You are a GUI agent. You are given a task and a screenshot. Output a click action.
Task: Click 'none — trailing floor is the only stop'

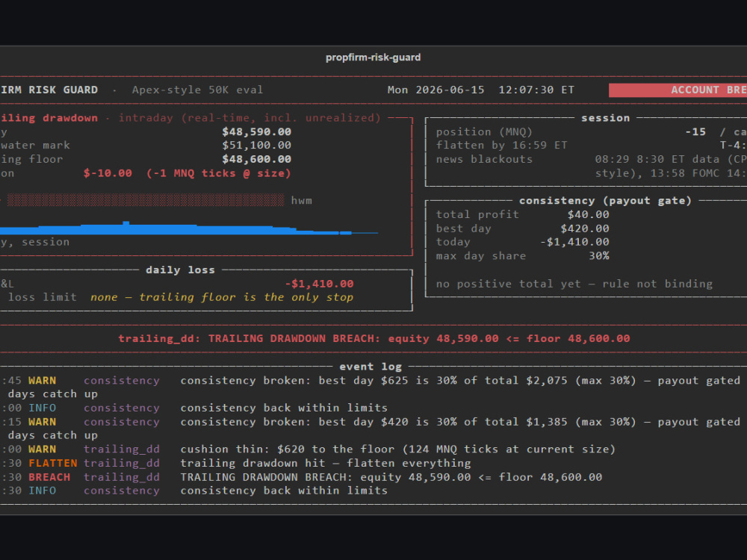[x=222, y=298]
